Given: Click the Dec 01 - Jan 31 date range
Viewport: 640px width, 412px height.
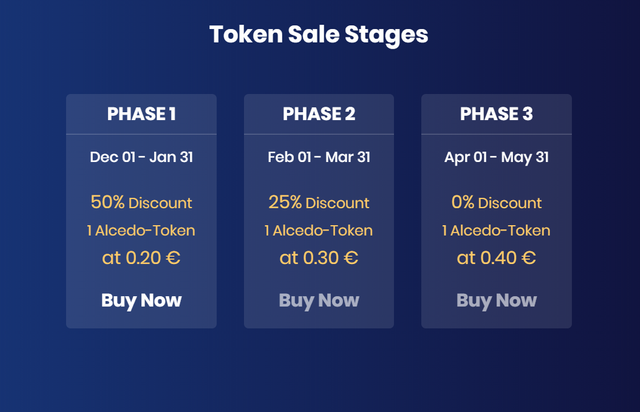Looking at the screenshot, I should coord(141,157).
